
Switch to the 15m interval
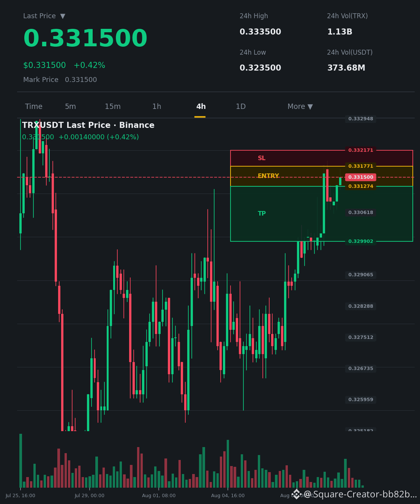point(113,107)
